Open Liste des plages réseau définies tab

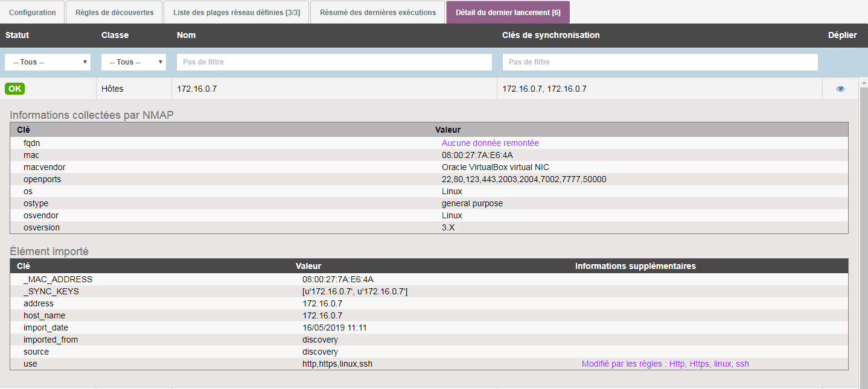[x=236, y=12]
